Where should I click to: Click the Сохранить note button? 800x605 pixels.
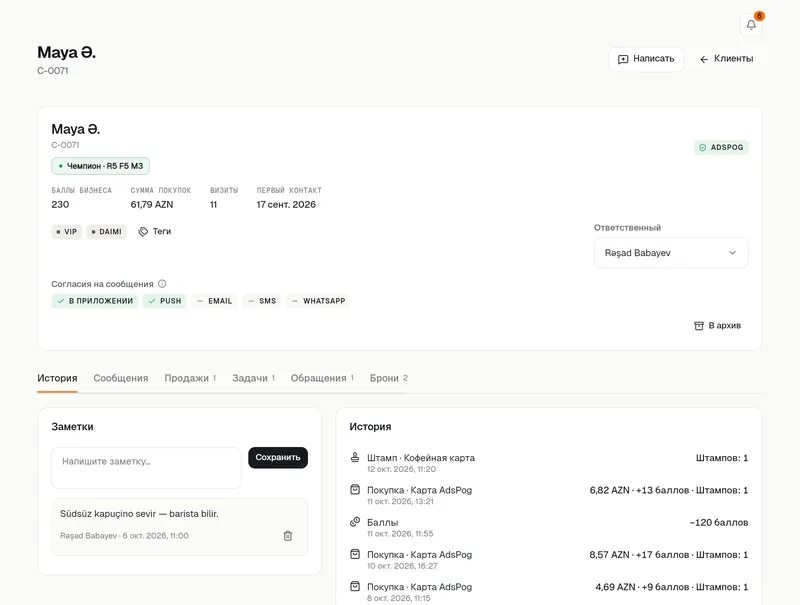(x=278, y=458)
